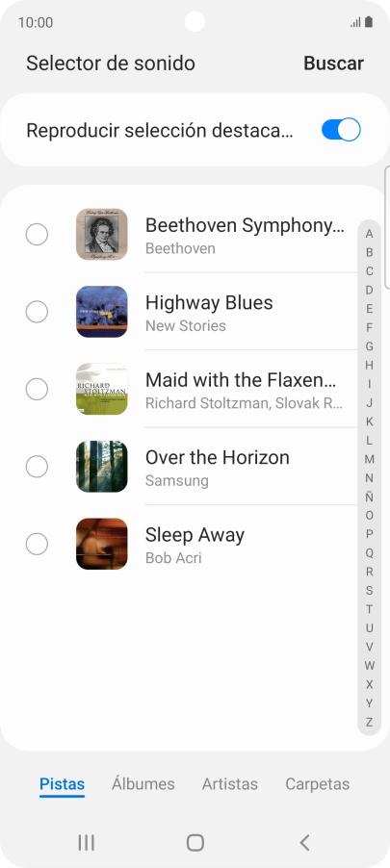
Task: Jump to letter M in alphabet index
Action: coord(369,459)
